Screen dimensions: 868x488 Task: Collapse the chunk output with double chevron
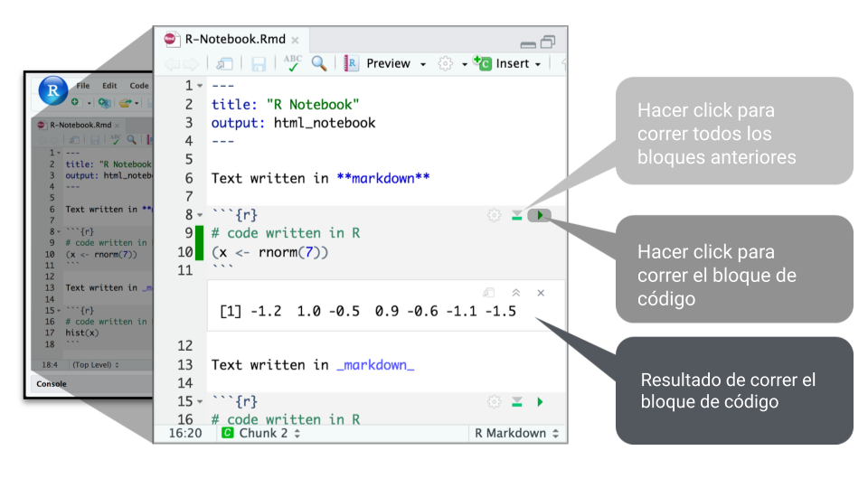point(515,293)
